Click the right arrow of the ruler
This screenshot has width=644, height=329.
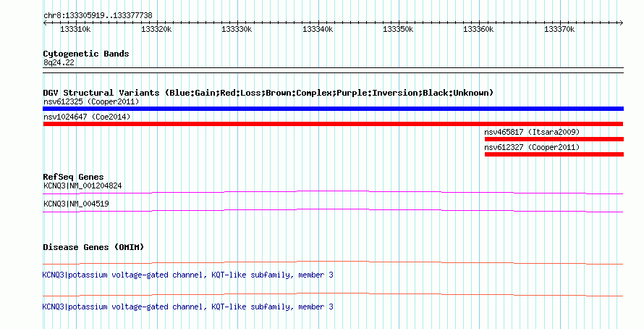coord(622,23)
